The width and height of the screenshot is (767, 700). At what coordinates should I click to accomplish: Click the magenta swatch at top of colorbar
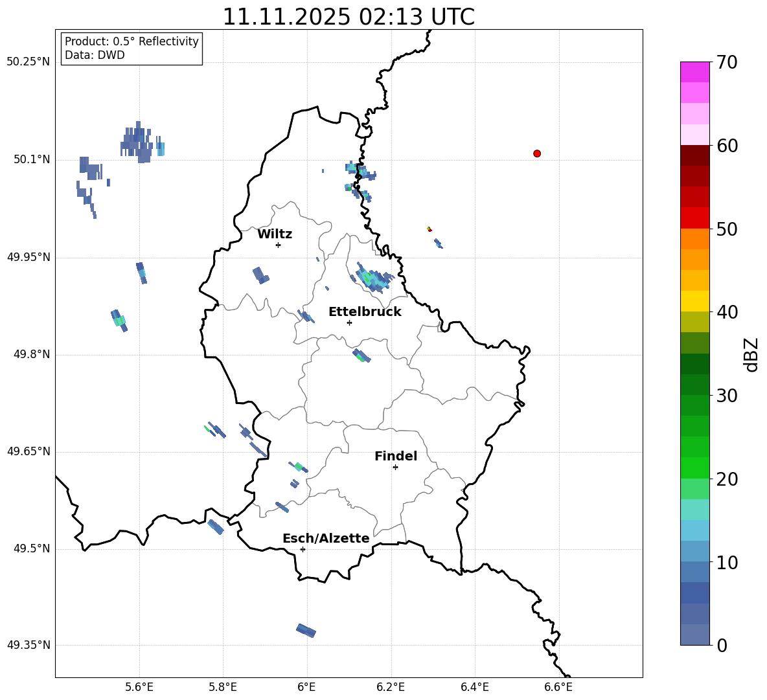pyautogui.click(x=695, y=72)
